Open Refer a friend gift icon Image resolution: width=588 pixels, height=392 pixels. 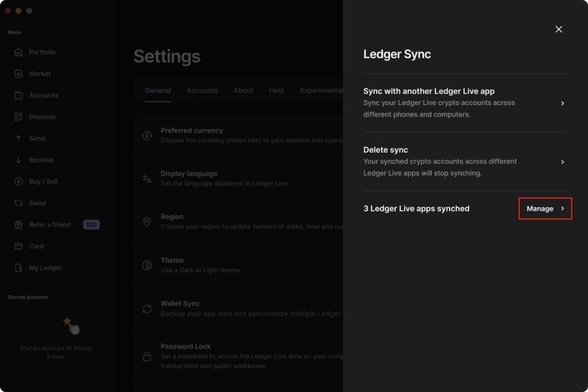click(x=18, y=225)
